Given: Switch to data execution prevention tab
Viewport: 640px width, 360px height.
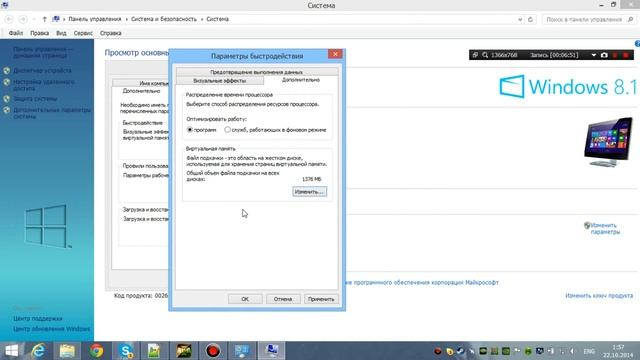Looking at the screenshot, I should click(257, 72).
